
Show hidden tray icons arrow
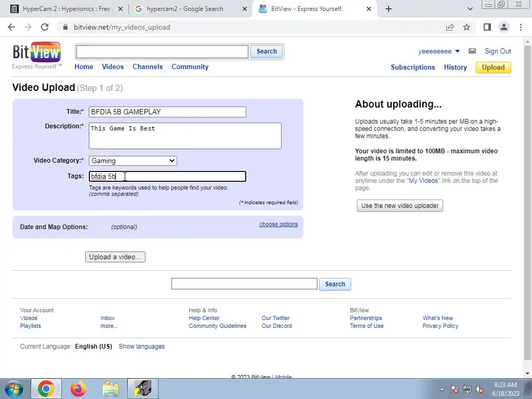(x=442, y=390)
